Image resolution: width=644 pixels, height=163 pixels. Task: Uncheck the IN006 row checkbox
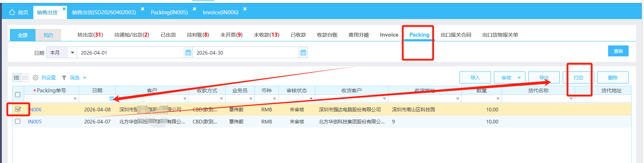click(x=18, y=109)
